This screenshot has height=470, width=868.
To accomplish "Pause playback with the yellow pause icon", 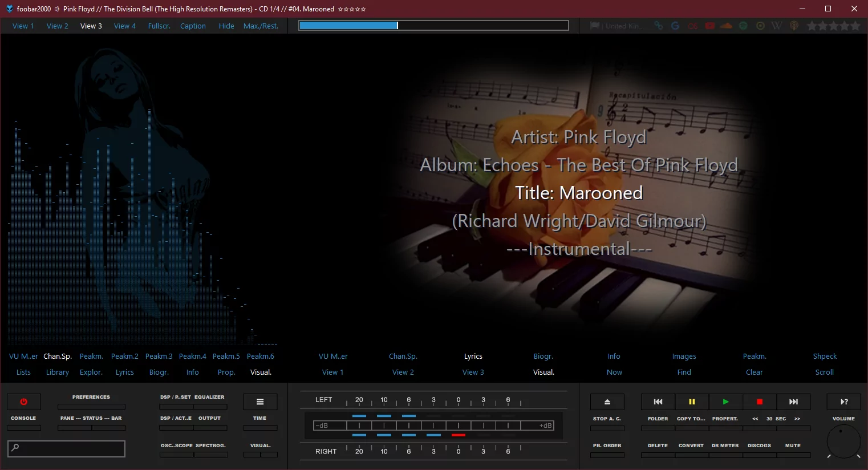I will (x=692, y=402).
